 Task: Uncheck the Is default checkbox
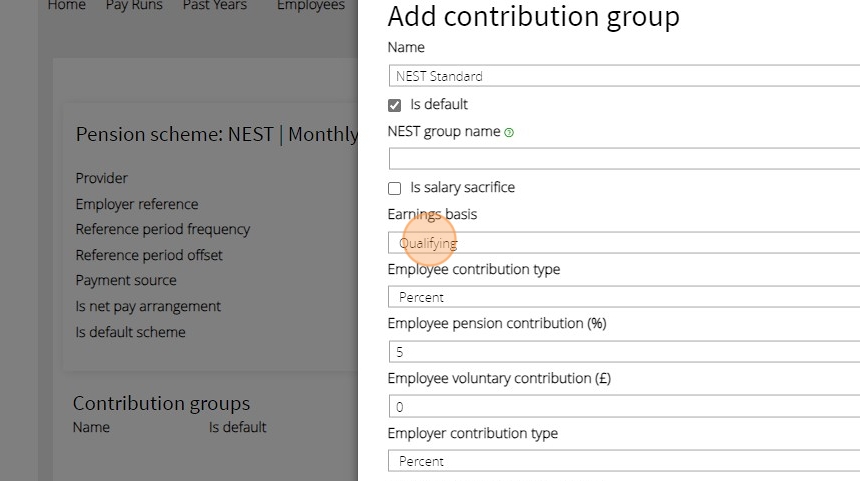tap(395, 105)
